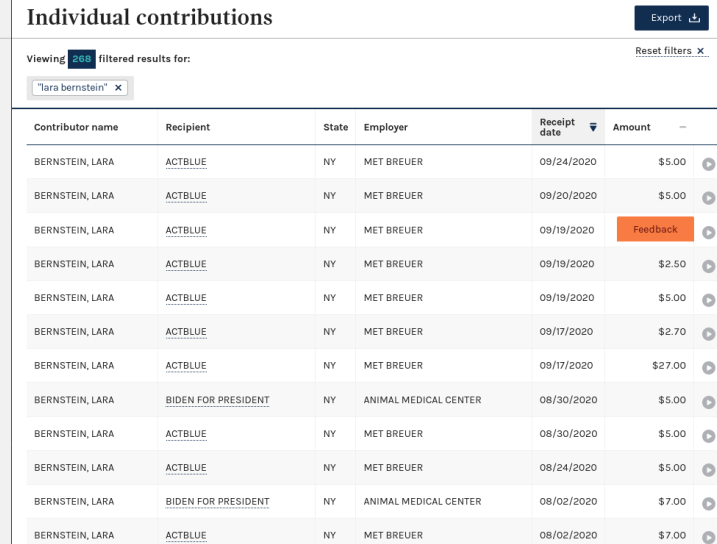Click the $2.50 amount cell
Image resolution: width=717 pixels, height=544 pixels.
point(672,264)
